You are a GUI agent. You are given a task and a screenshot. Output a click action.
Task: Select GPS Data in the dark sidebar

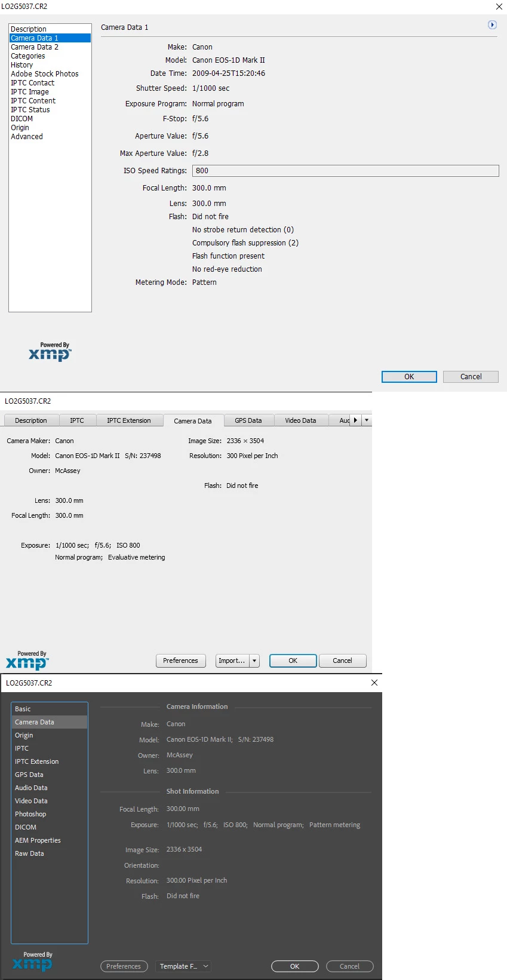(50, 775)
